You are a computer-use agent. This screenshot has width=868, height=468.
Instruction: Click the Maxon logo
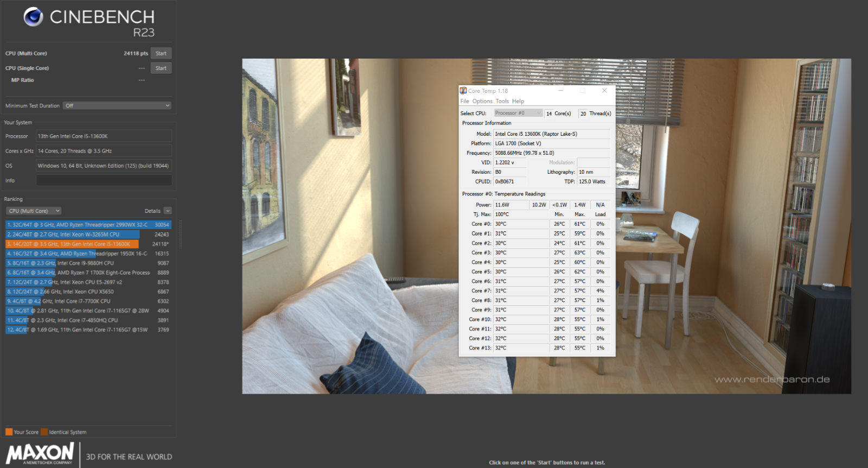40,453
